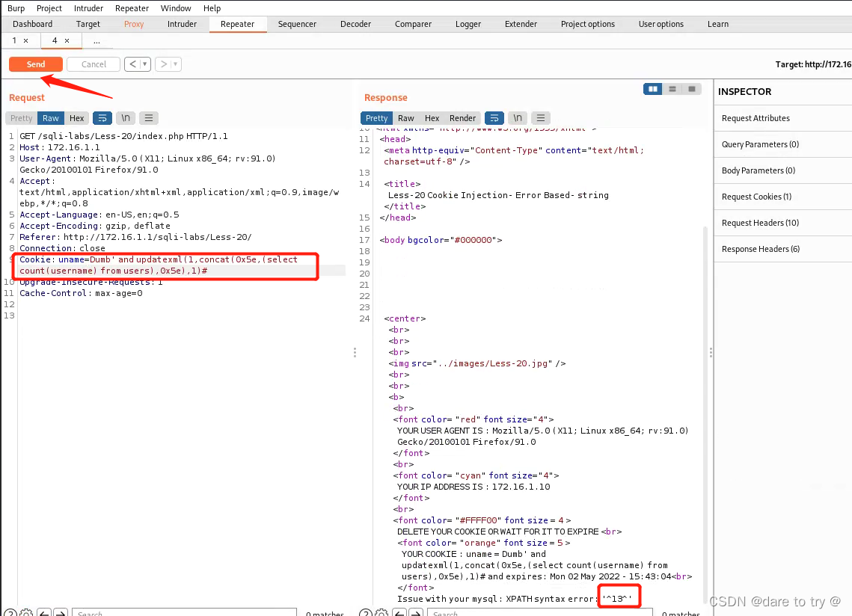Image resolution: width=852 pixels, height=616 pixels.
Task: Open more Repeater tabs via the ... tab
Action: click(96, 40)
